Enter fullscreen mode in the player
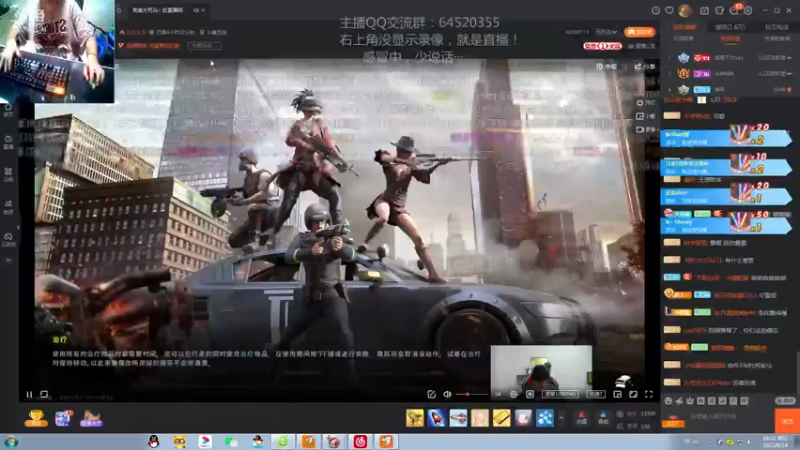 coord(649,394)
